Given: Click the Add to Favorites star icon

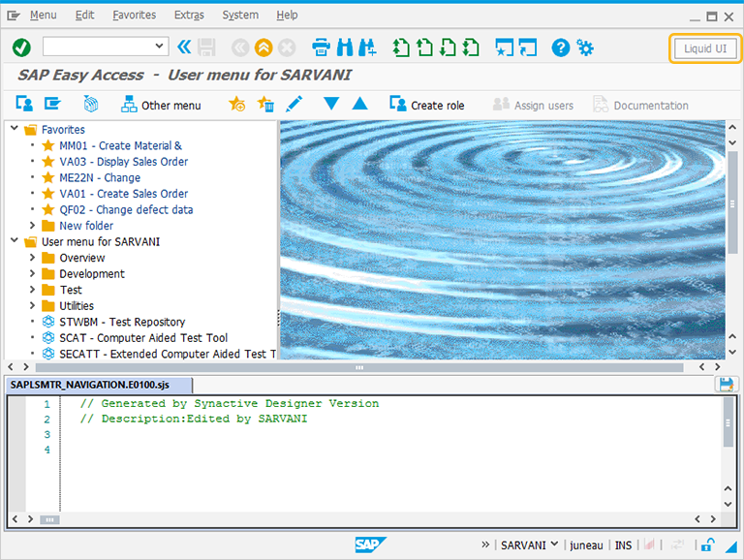Looking at the screenshot, I should tap(236, 104).
